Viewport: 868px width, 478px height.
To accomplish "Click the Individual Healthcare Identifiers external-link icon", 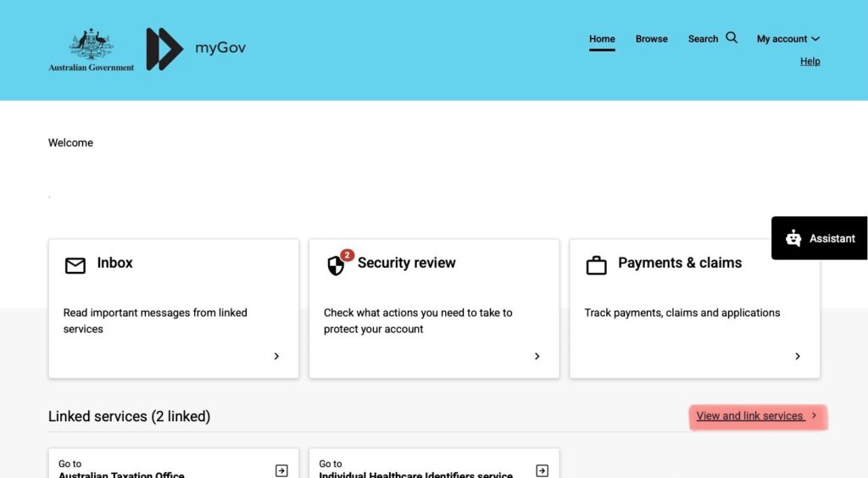I will [x=542, y=470].
